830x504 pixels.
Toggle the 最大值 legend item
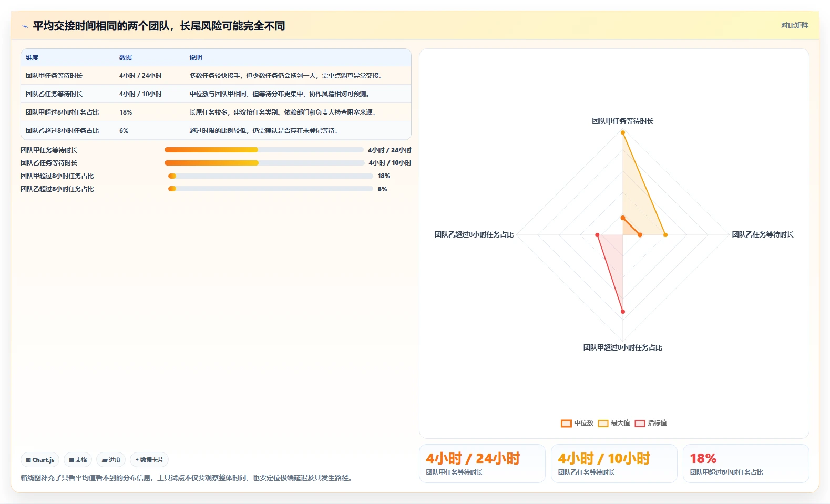click(614, 423)
